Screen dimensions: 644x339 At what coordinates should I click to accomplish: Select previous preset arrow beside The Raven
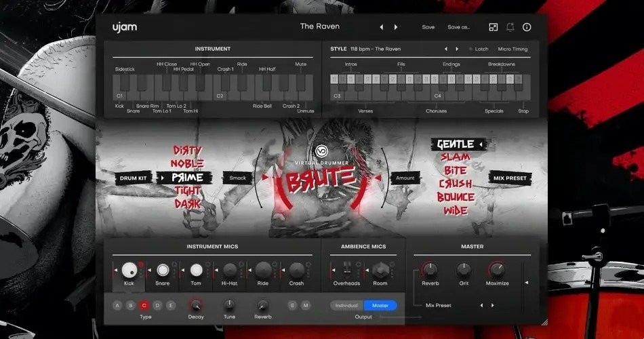click(x=382, y=27)
